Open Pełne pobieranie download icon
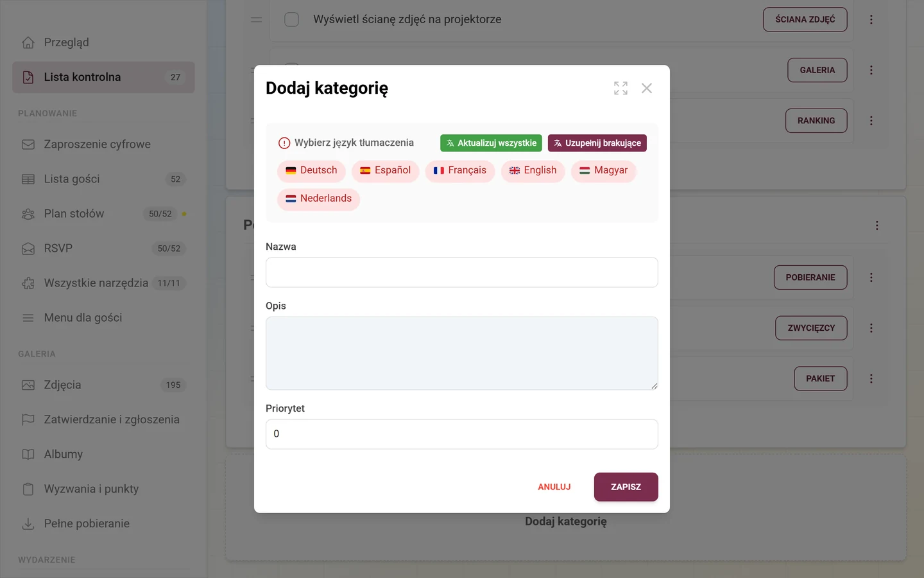Image resolution: width=924 pixels, height=578 pixels. pyautogui.click(x=28, y=524)
